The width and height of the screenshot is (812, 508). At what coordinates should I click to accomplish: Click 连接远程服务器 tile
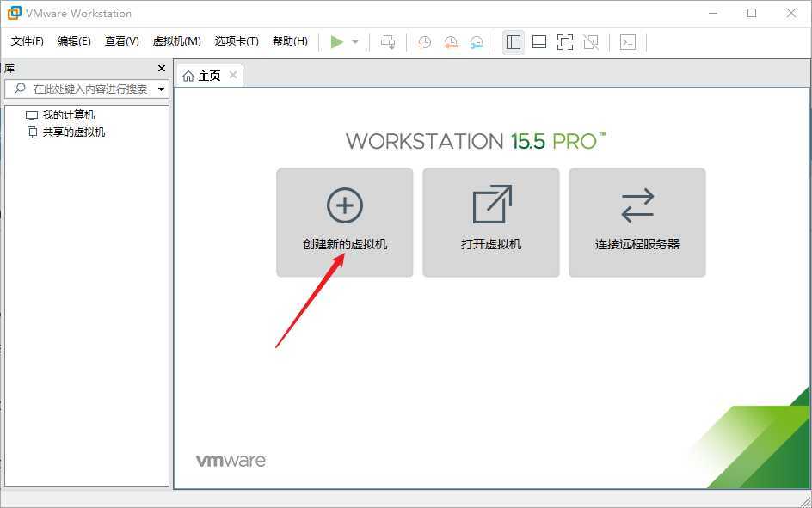(x=637, y=223)
